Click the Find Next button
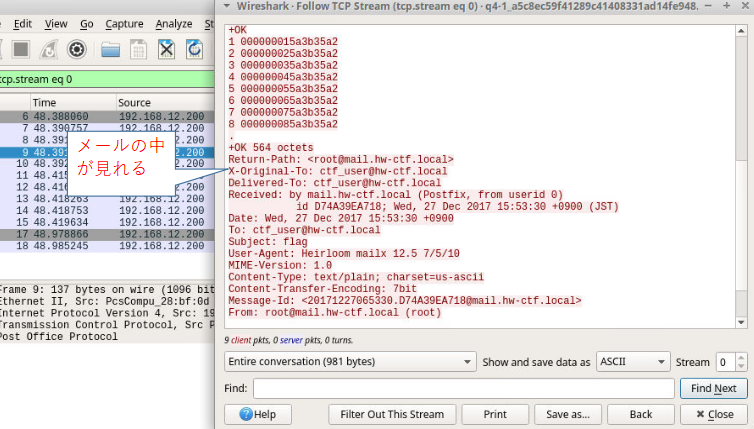The height and width of the screenshot is (429, 754). pos(714,388)
